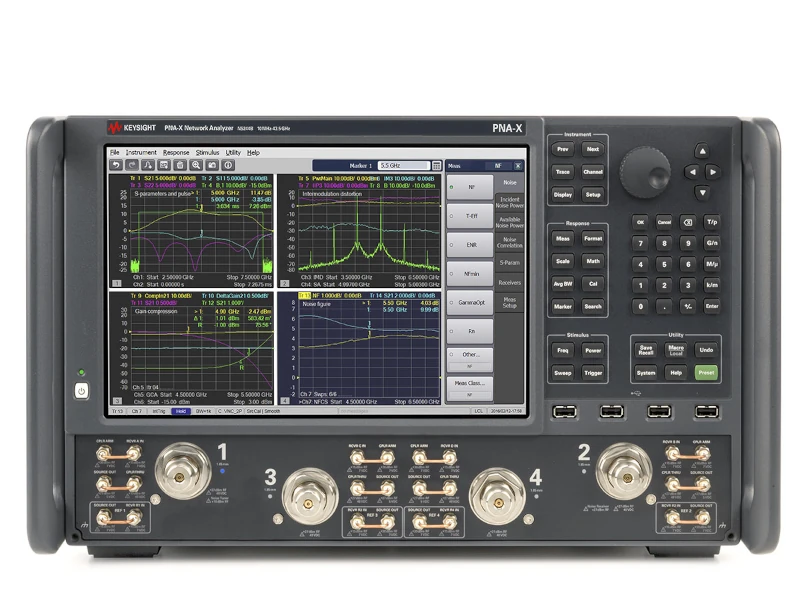The width and height of the screenshot is (800, 600).
Task: Turn the rotary knob on front panel
Action: coord(645,172)
